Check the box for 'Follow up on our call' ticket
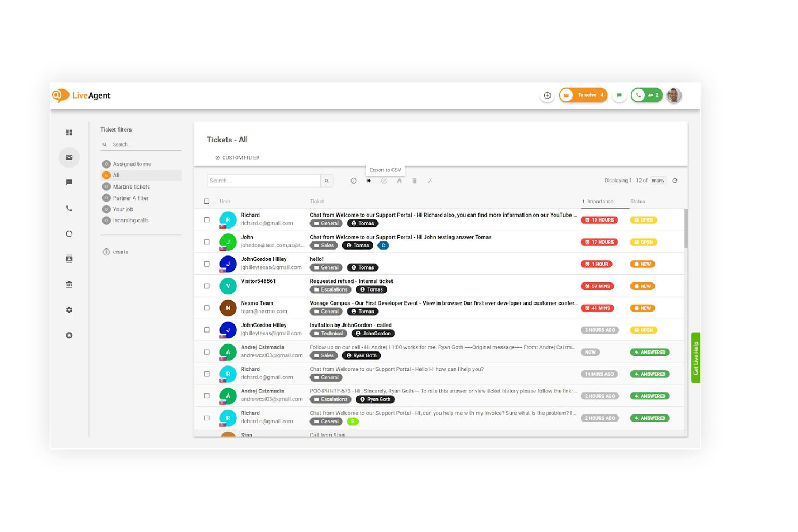The height and width of the screenshot is (532, 798). (207, 352)
